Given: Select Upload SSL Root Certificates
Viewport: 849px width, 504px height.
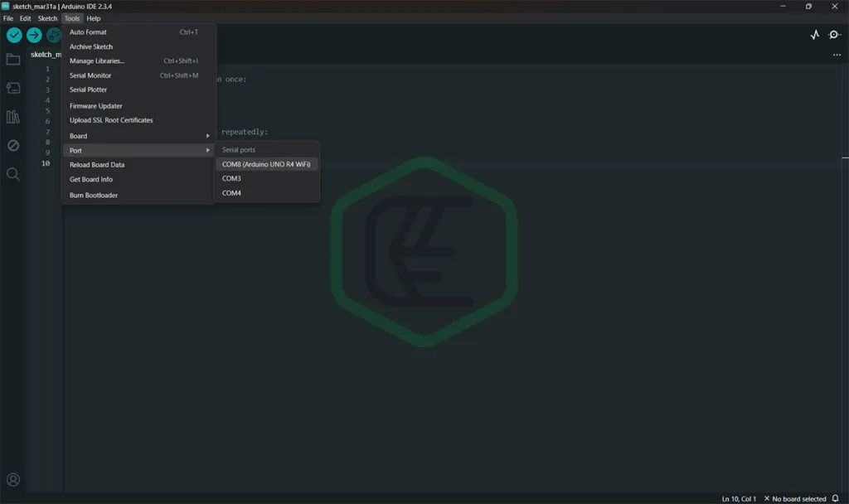Looking at the screenshot, I should point(138,120).
